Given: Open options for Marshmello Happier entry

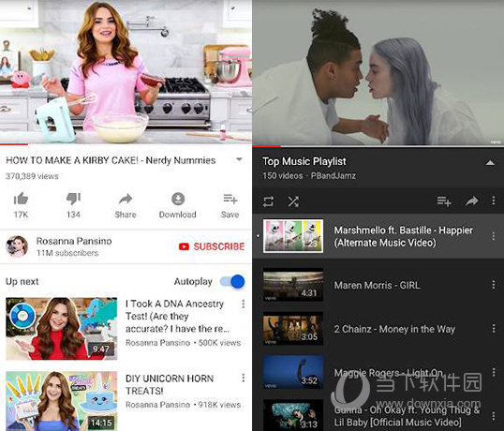Looking at the screenshot, I should click(x=494, y=236).
